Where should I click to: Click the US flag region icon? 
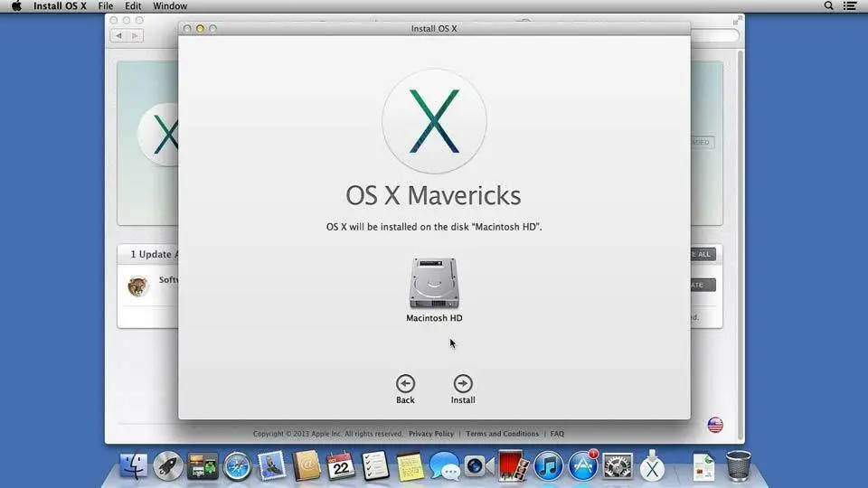[x=715, y=425]
